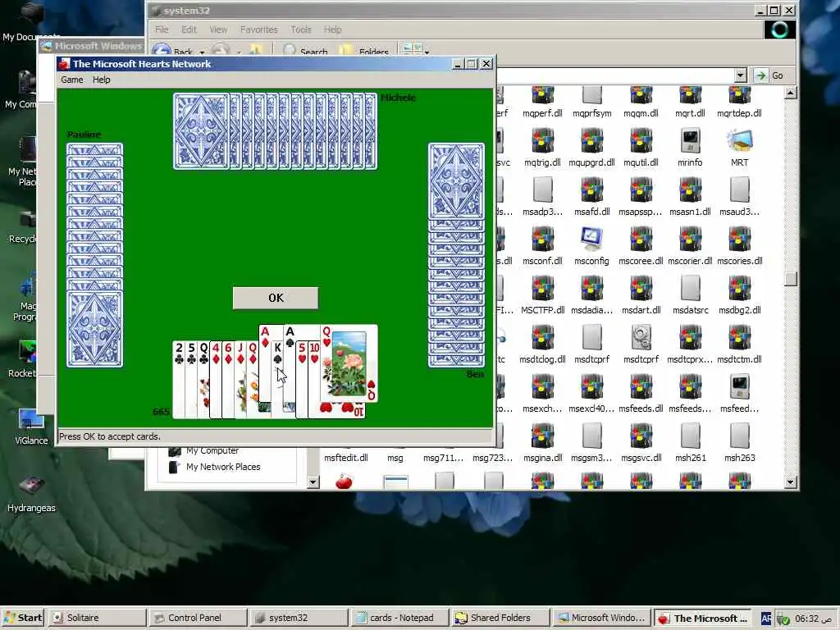The height and width of the screenshot is (630, 840).
Task: Select the msafd.dll file icon
Action: coord(591,190)
